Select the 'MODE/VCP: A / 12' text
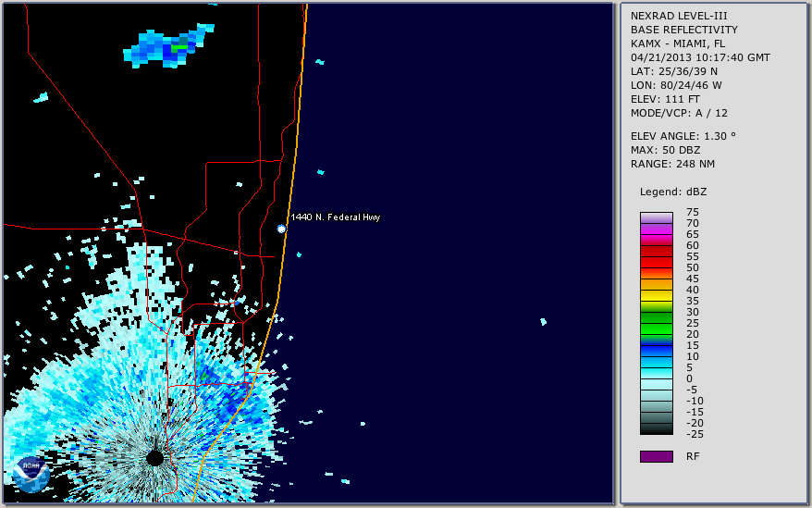The height and width of the screenshot is (508, 812). point(679,113)
